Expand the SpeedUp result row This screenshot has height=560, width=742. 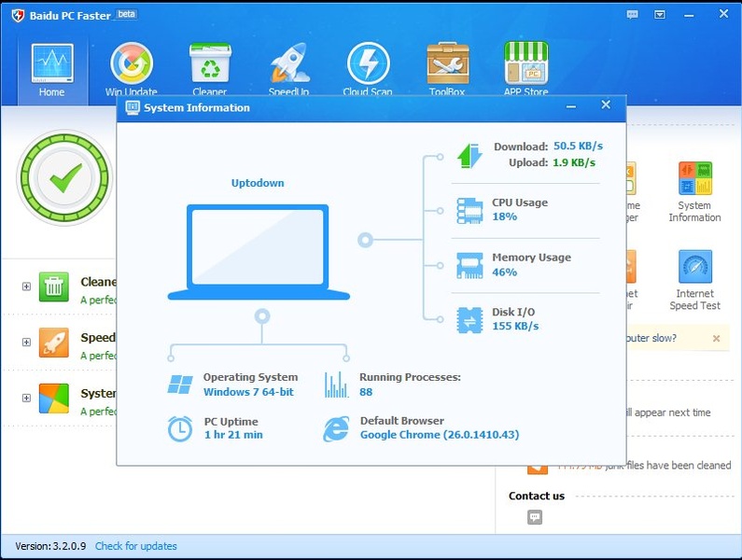(26, 343)
